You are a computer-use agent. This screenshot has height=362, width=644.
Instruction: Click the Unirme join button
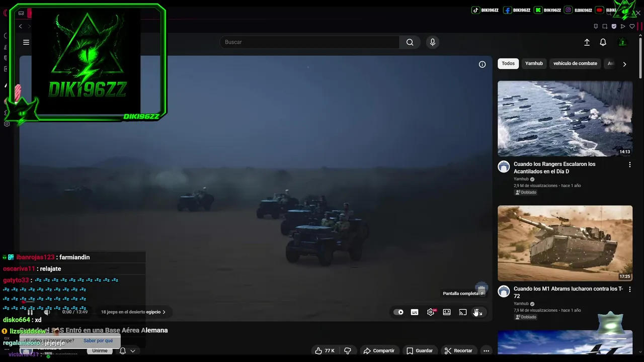(x=100, y=350)
